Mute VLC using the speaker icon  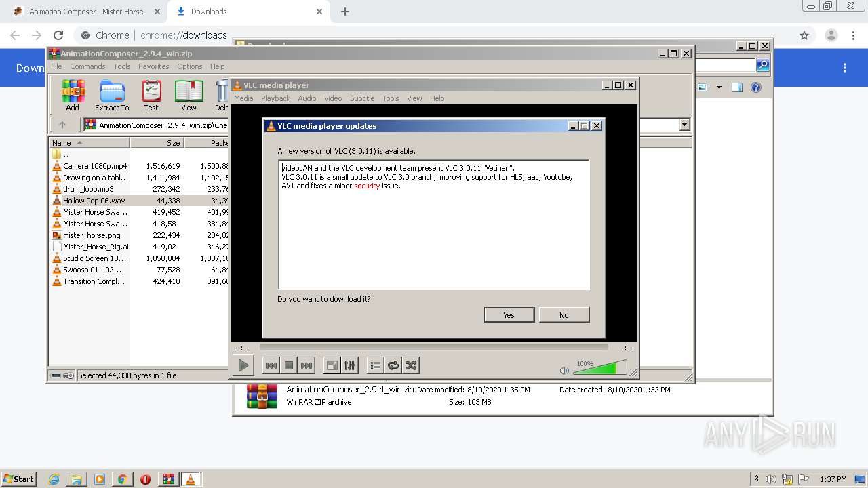[x=564, y=370]
